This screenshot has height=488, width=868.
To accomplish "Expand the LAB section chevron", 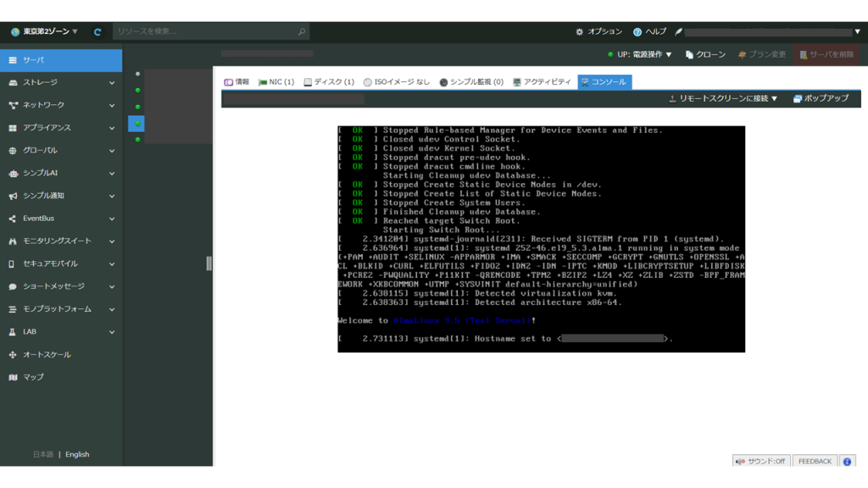I will 112,332.
